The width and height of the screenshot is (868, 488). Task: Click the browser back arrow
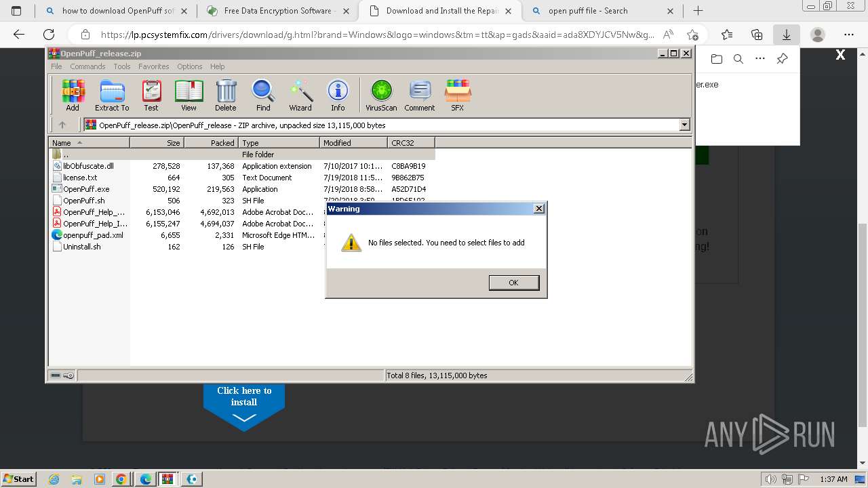click(19, 35)
